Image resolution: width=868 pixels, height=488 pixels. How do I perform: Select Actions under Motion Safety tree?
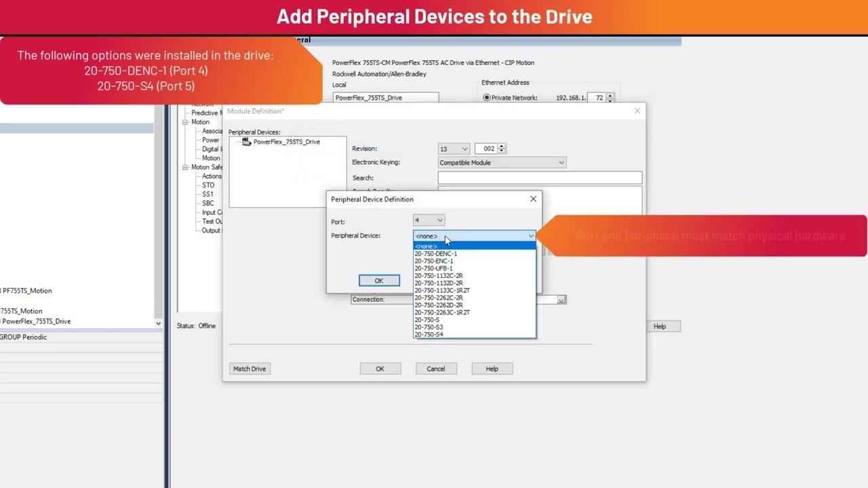coord(212,176)
